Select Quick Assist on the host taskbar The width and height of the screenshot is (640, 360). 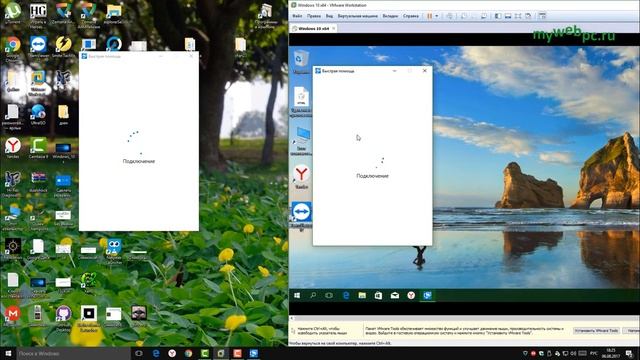253,353
